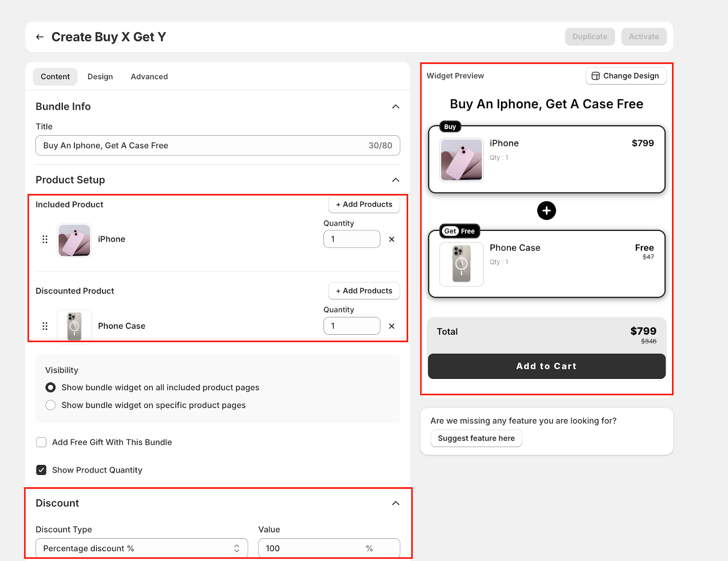This screenshot has width=728, height=561.
Task: Open the Discount Type dropdown
Action: (x=142, y=548)
